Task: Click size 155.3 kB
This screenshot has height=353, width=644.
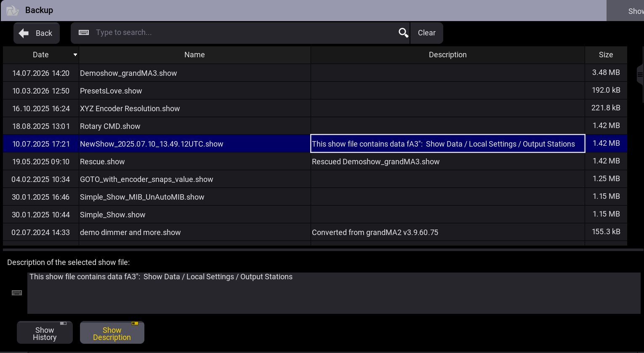Action: point(606,232)
